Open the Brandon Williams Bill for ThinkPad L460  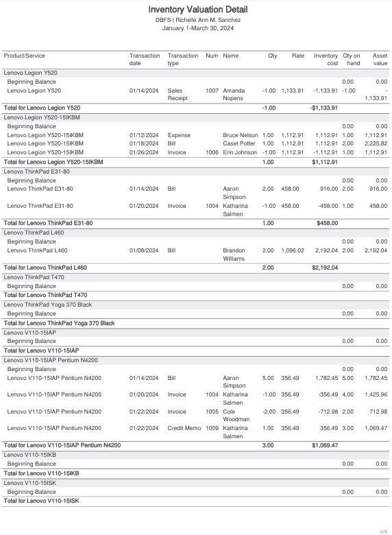(x=196, y=254)
